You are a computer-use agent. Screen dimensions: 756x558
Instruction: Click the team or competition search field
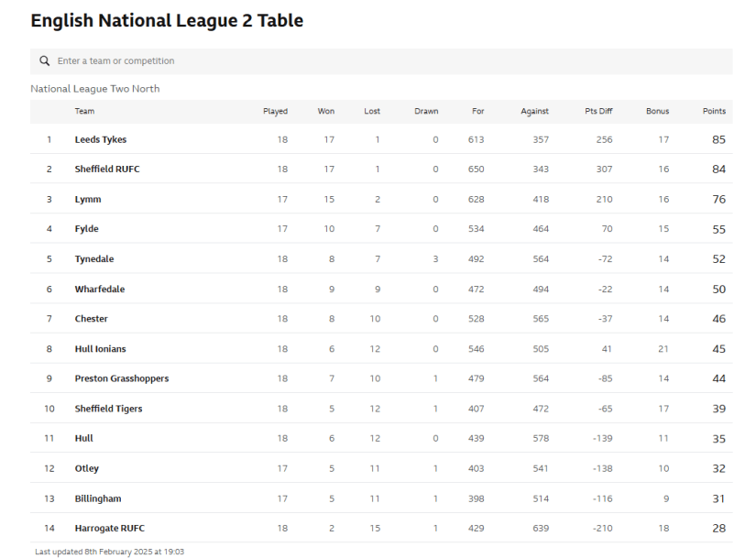point(367,61)
